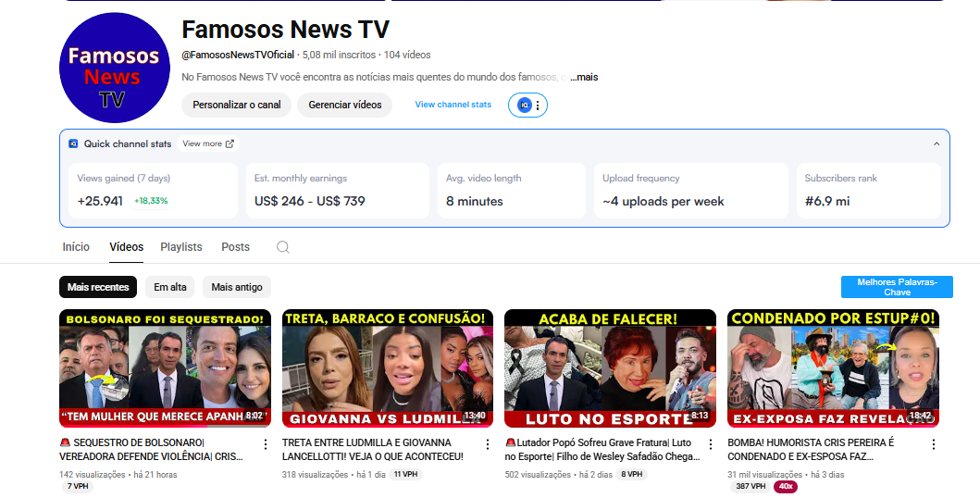Collapse the Quick channel stats panel
This screenshot has width=980, height=498.
(x=937, y=143)
